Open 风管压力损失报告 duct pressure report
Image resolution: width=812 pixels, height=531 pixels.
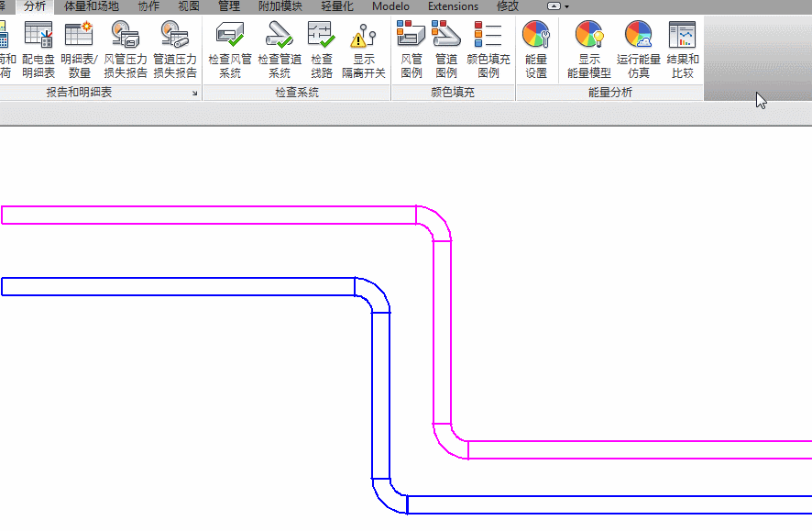[x=126, y=50]
